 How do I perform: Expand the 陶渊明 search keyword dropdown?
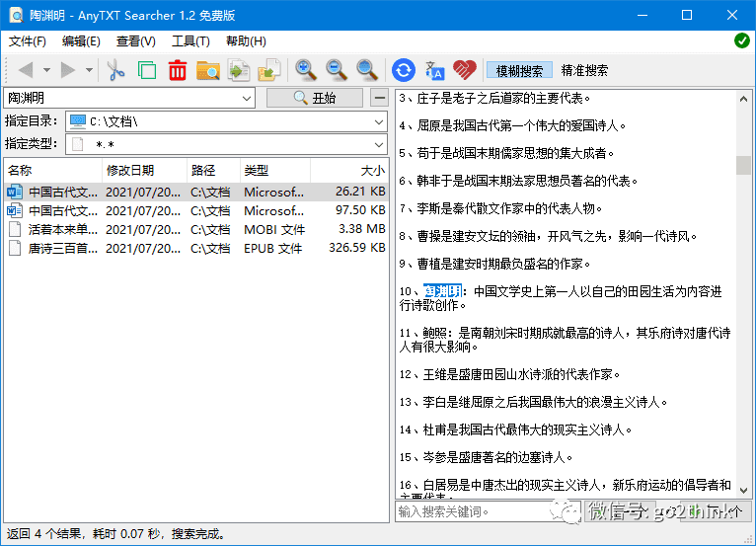[247, 99]
